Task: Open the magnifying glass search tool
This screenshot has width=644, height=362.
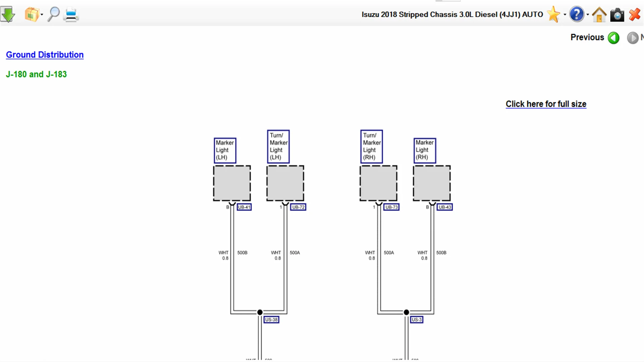Action: point(53,14)
